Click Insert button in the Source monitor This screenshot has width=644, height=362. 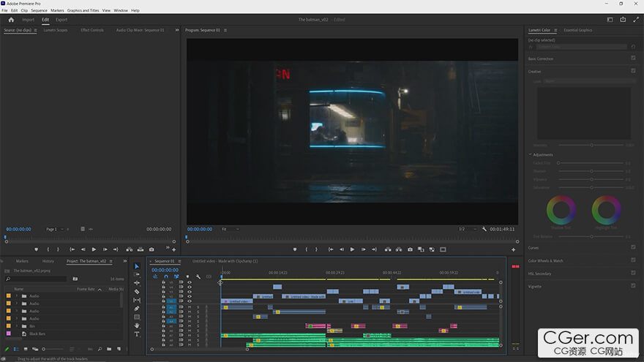(130, 249)
